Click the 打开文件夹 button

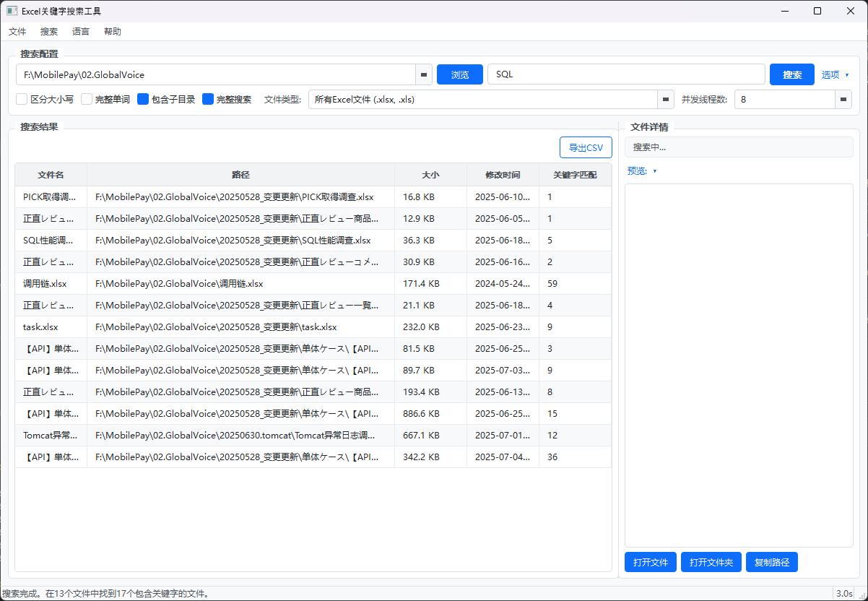click(711, 562)
